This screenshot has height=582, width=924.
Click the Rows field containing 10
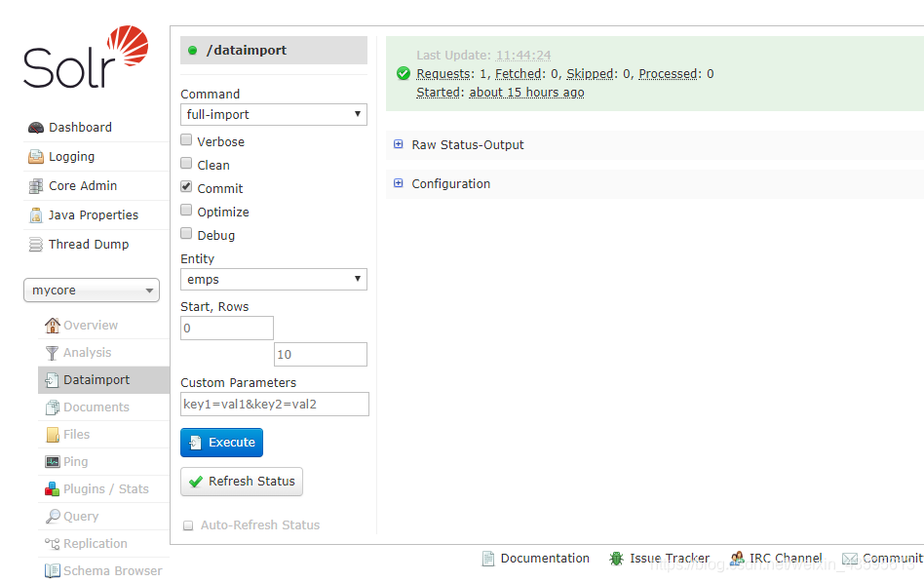321,355
